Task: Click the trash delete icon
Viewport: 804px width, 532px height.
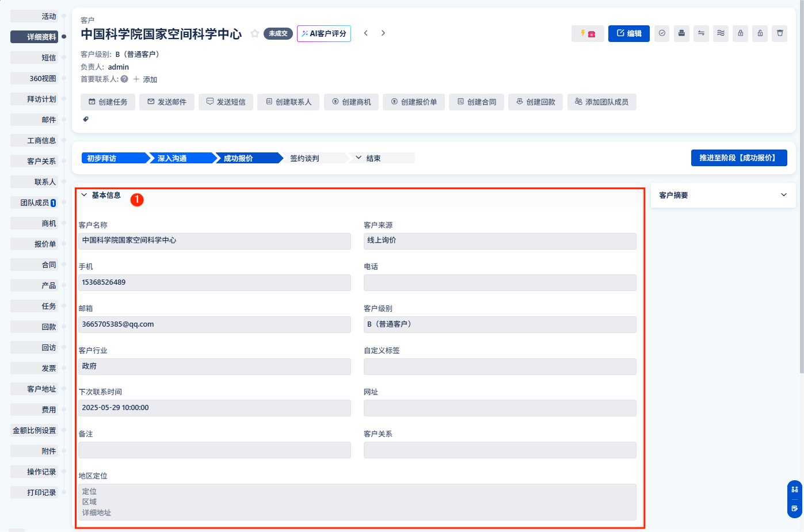Action: tap(780, 33)
